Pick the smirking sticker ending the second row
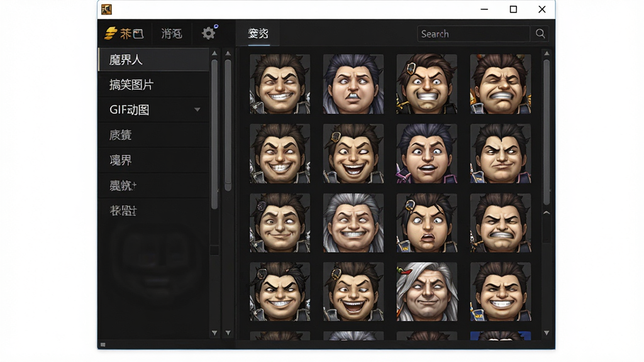This screenshot has height=362, width=644. coord(500,153)
